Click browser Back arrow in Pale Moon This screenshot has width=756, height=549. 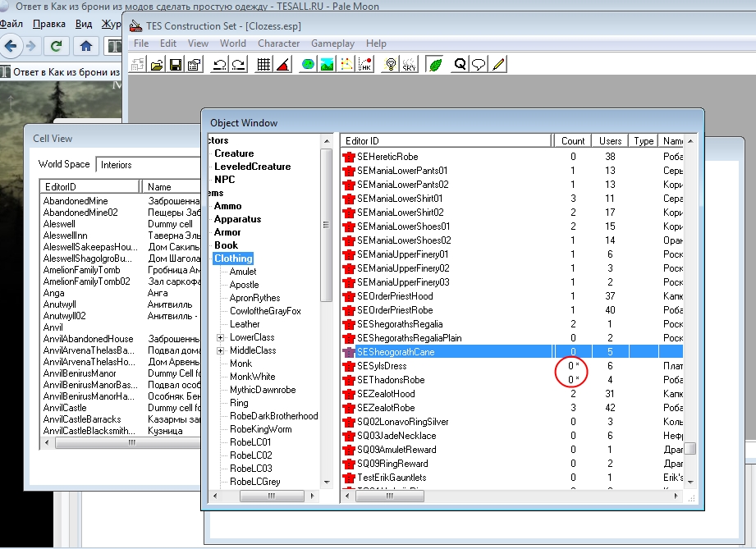[10, 46]
